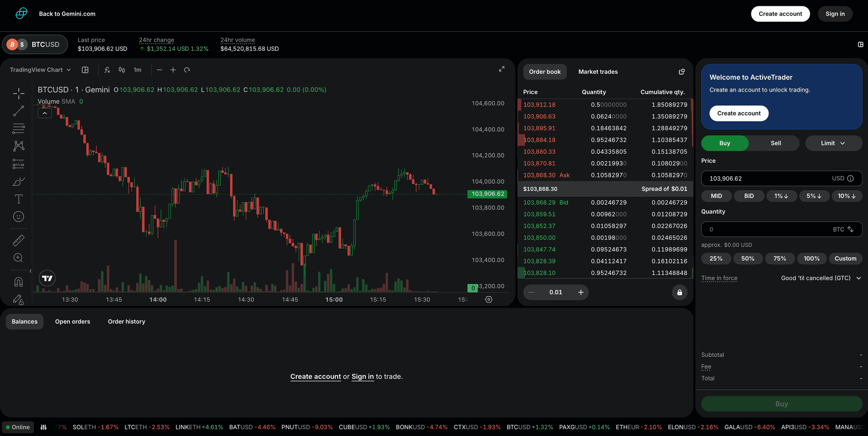868x436 pixels.
Task: Click the Create account button
Action: (780, 14)
